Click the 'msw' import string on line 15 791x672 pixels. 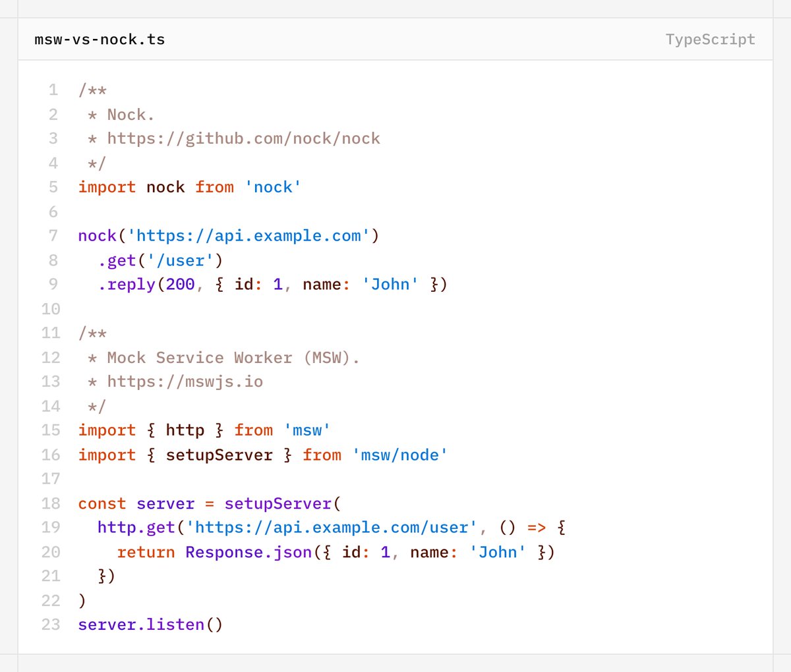point(307,430)
